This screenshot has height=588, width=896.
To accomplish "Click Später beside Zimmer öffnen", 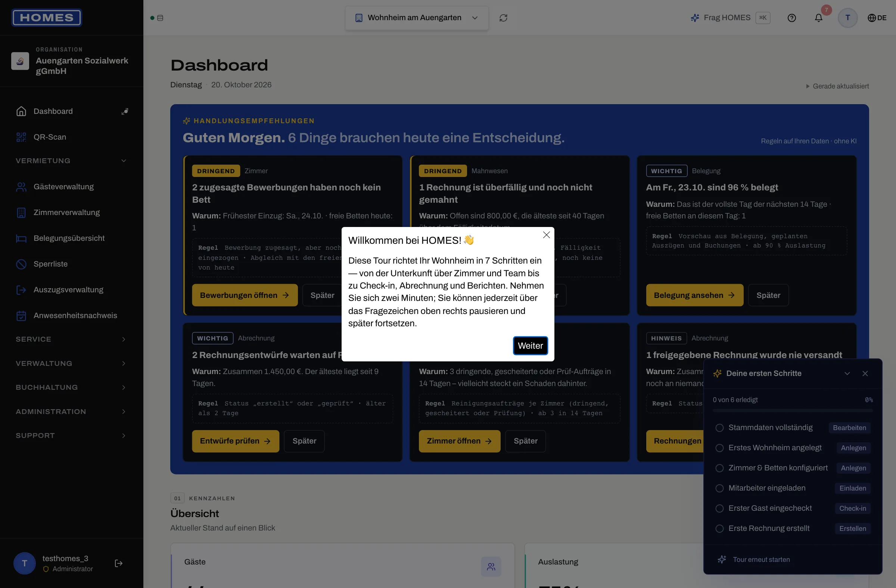I will point(525,441).
